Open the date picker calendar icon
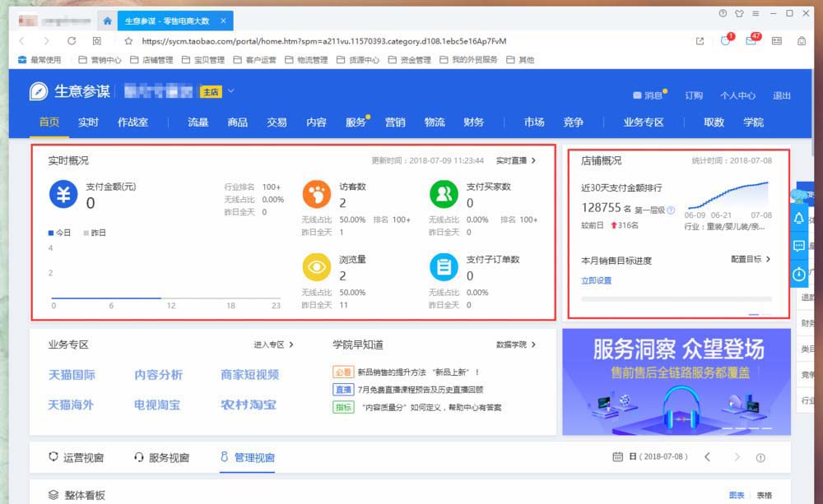 [x=618, y=457]
